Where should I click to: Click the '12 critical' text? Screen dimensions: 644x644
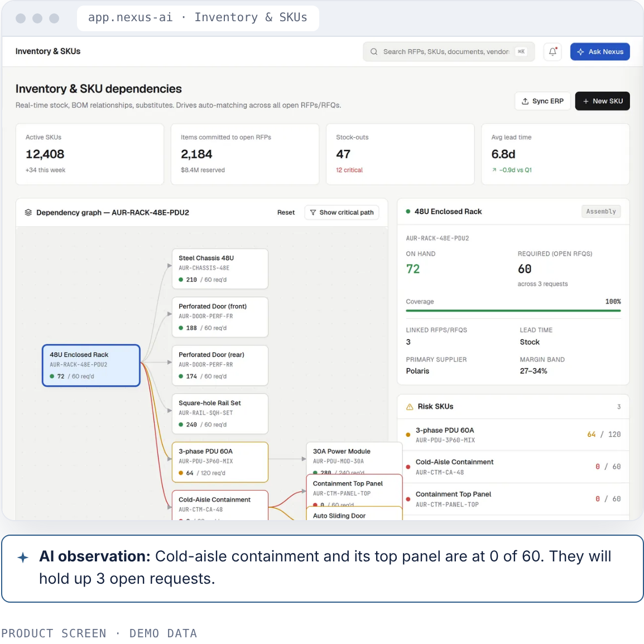coord(349,170)
